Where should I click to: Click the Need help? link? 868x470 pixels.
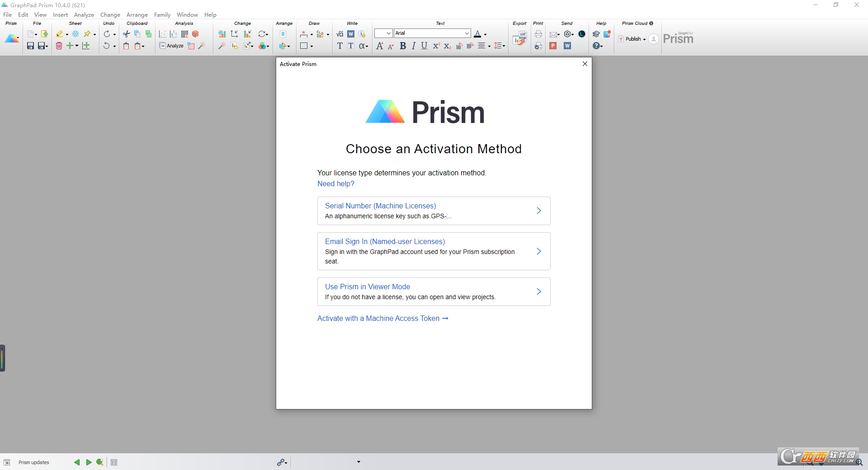point(336,183)
